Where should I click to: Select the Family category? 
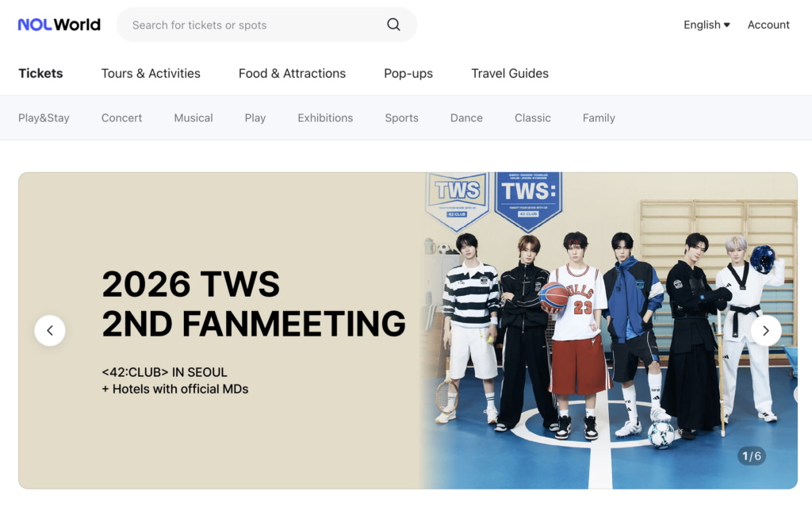coord(599,117)
